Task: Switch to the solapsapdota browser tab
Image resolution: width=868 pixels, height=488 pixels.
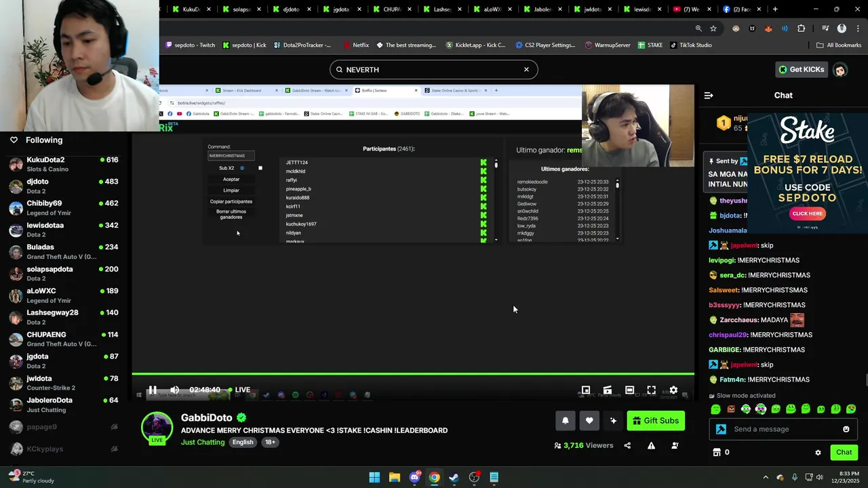Action: [240, 9]
